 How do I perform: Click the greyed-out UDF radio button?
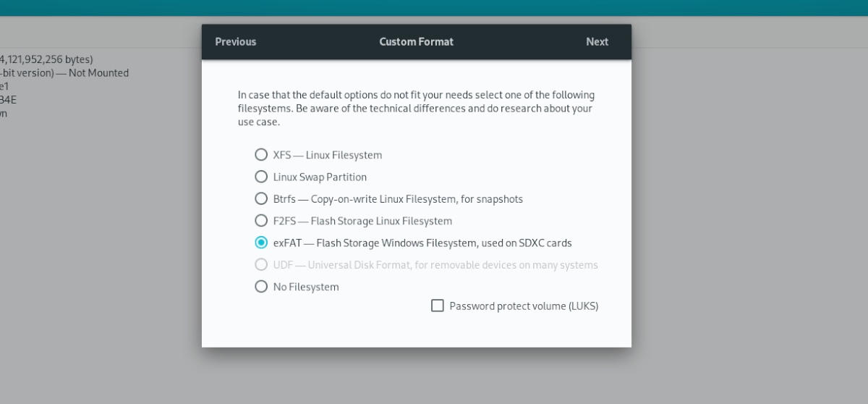(261, 265)
